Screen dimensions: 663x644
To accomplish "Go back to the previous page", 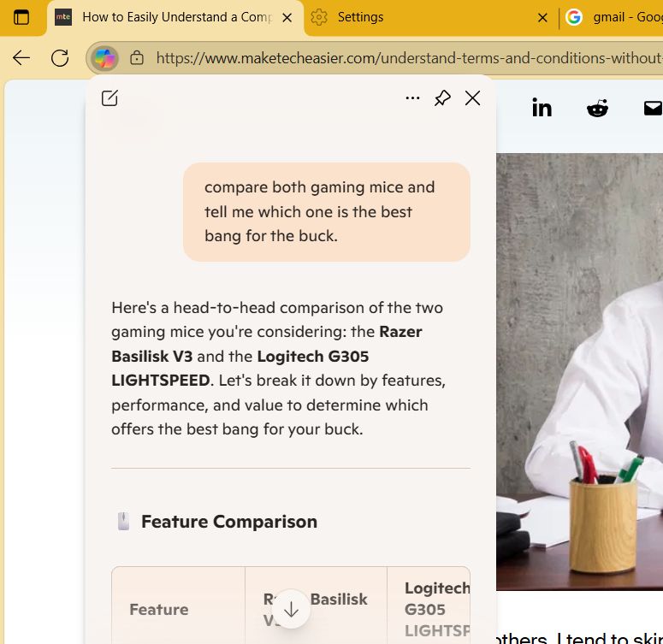I will [21, 58].
